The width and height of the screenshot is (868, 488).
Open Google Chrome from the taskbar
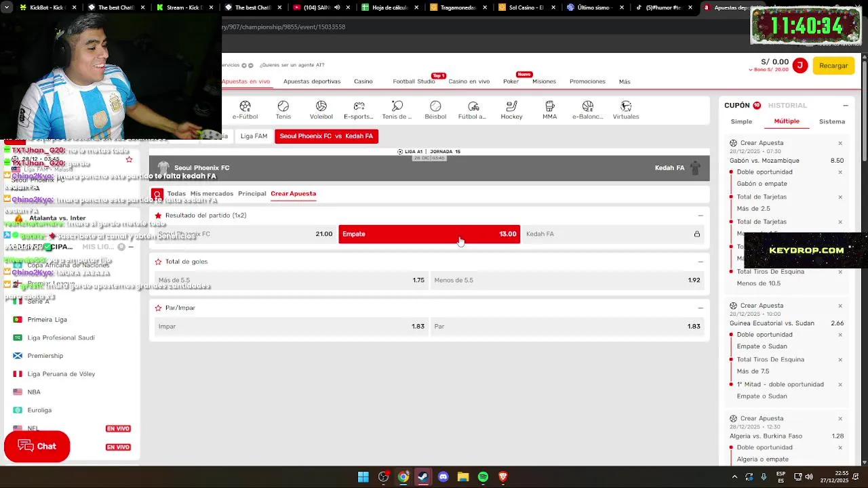click(x=403, y=477)
